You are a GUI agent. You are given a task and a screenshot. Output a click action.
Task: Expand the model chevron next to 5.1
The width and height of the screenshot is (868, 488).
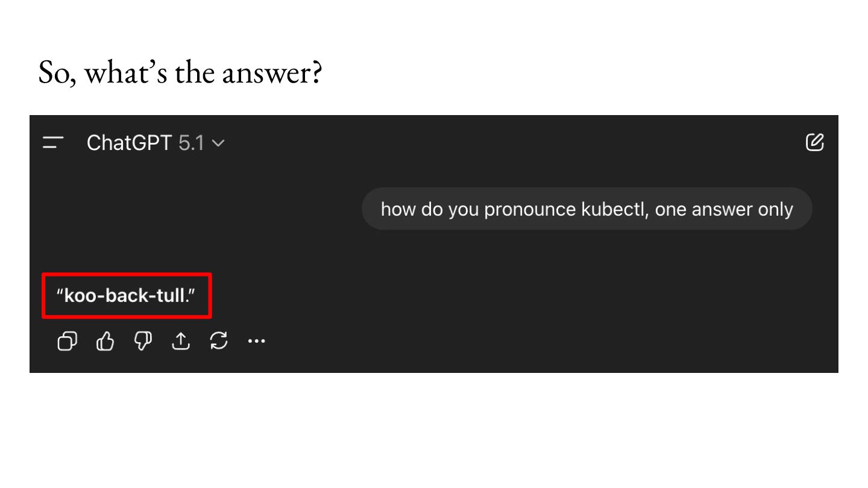pyautogui.click(x=219, y=143)
